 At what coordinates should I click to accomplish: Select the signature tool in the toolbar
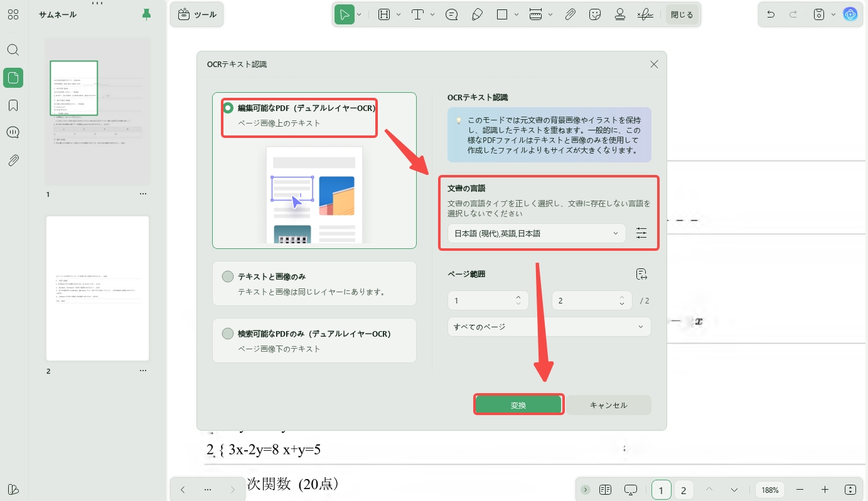(645, 14)
